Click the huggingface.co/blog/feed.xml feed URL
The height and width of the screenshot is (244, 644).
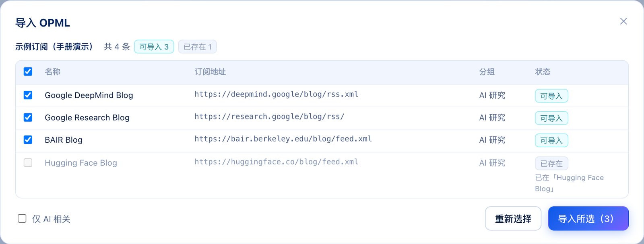(277, 162)
